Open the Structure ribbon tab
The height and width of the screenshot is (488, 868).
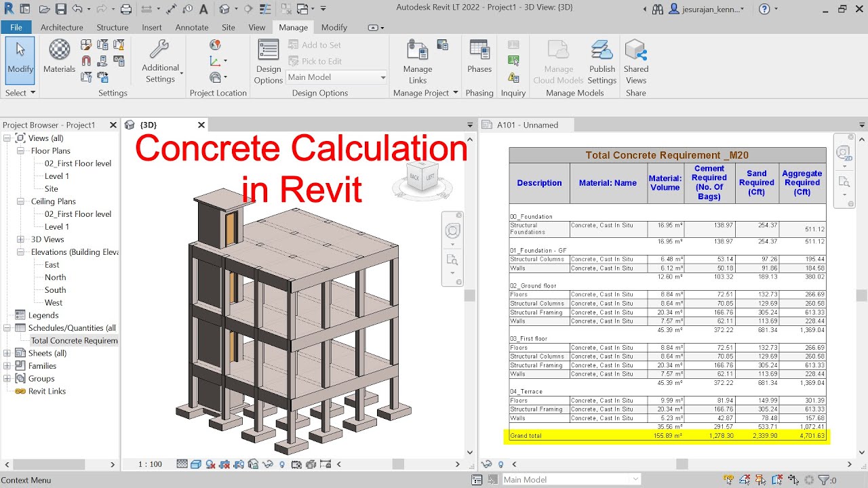(x=113, y=27)
